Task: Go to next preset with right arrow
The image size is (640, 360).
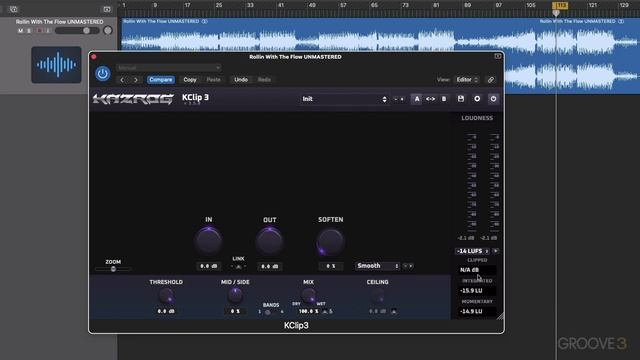Action: point(136,80)
